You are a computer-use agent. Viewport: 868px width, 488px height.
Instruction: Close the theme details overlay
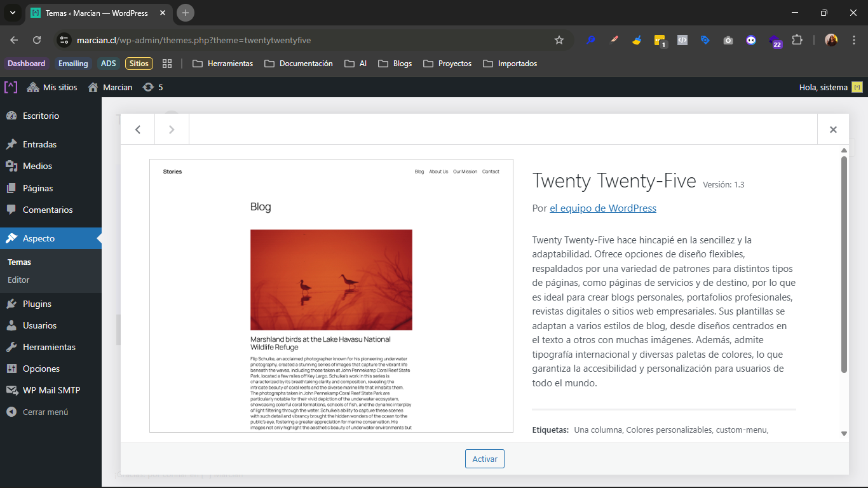coord(832,130)
